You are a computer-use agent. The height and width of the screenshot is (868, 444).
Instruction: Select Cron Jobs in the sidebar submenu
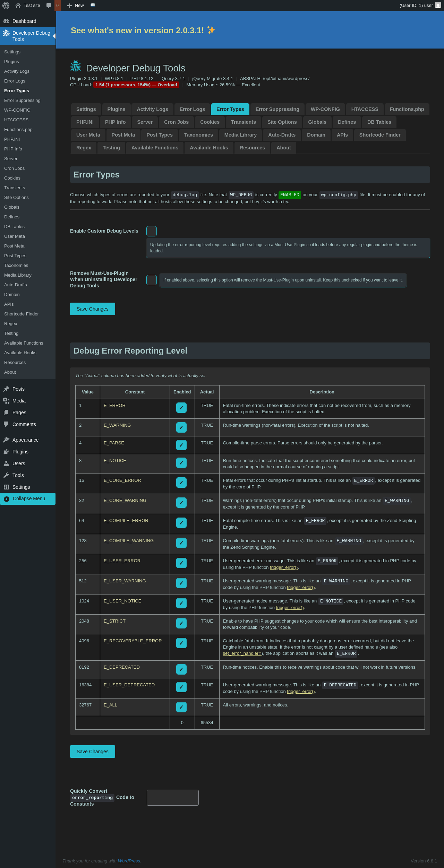(15, 168)
